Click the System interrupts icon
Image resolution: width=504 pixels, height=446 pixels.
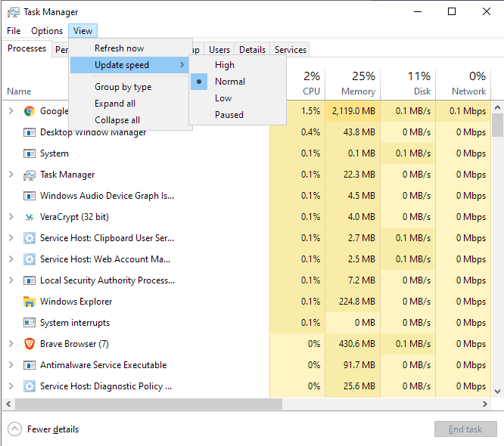[30, 323]
